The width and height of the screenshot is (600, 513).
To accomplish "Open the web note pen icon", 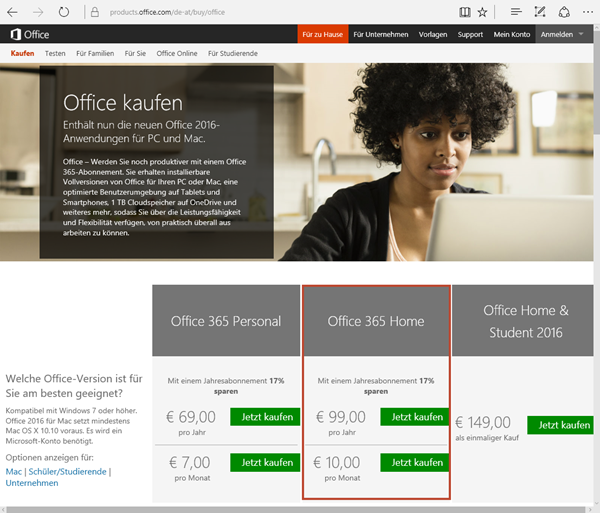I will (x=540, y=12).
